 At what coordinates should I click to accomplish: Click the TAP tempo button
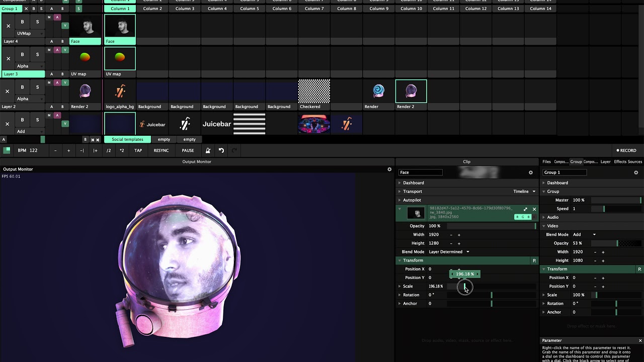click(x=138, y=150)
